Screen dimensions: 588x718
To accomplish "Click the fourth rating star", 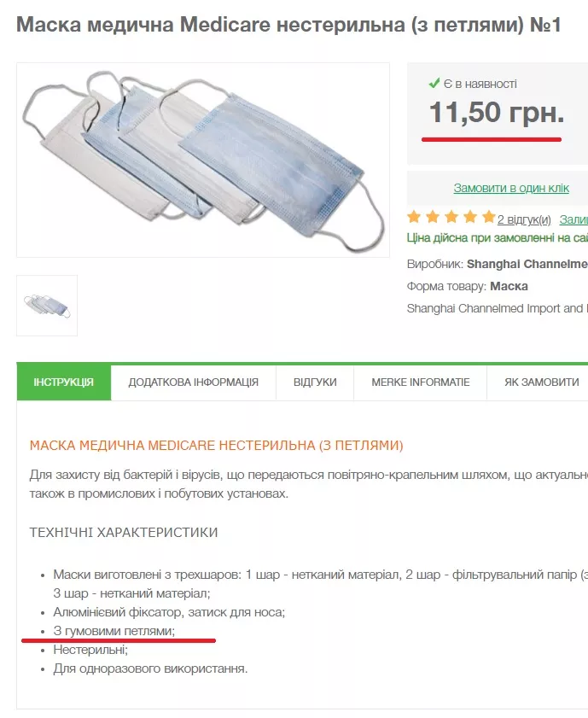I will pyautogui.click(x=470, y=217).
